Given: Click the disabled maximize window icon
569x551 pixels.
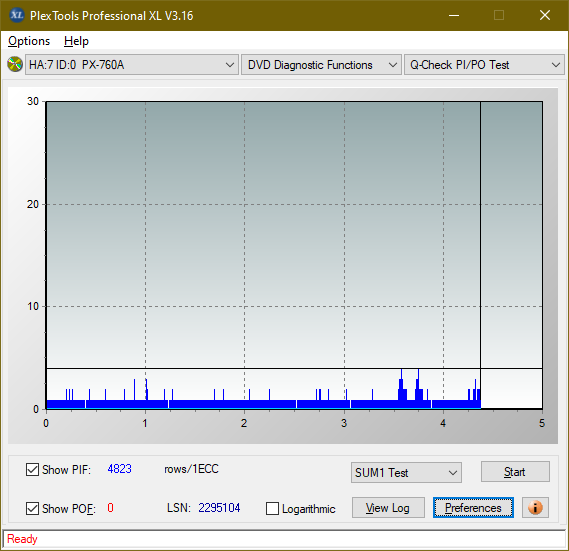Looking at the screenshot, I should pyautogui.click(x=499, y=15).
